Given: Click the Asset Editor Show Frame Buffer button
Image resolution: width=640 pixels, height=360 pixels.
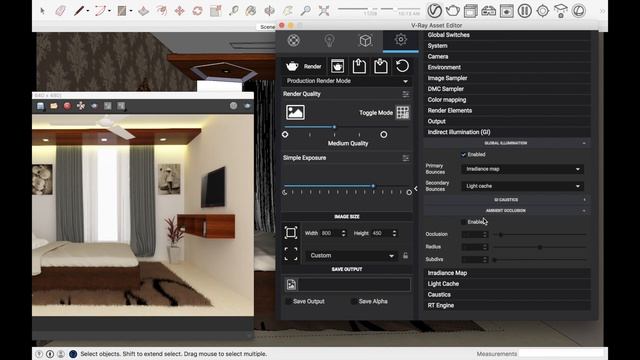Looking at the screenshot, I should tap(338, 66).
